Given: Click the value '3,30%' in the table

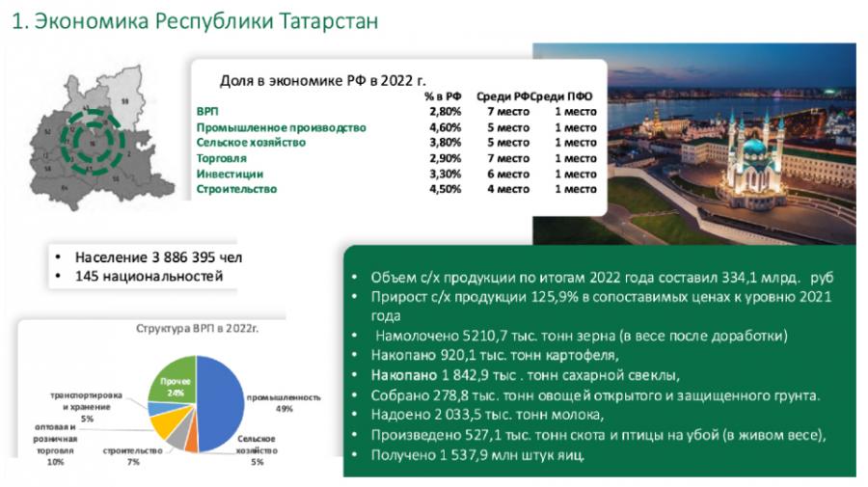Looking at the screenshot, I should [445, 174].
